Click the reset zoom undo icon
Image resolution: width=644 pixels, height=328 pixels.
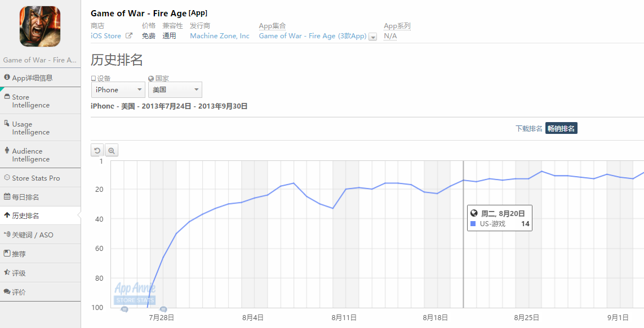[97, 150]
